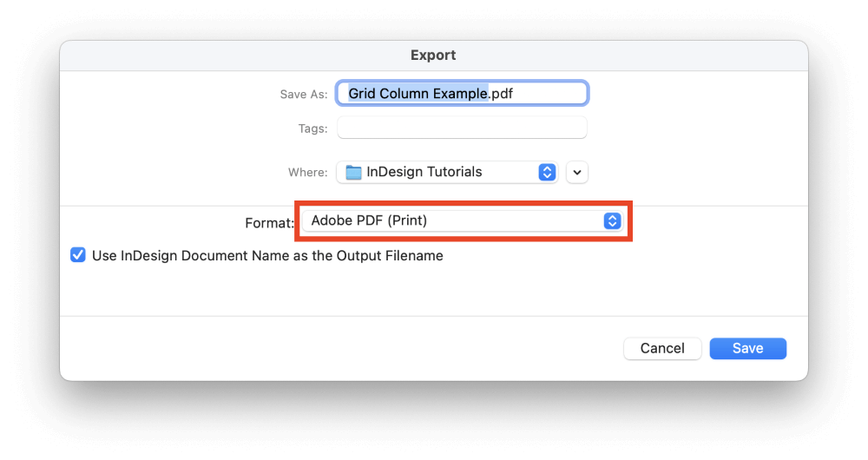The image size is (868, 460).
Task: Click the Save button
Action: (x=748, y=348)
